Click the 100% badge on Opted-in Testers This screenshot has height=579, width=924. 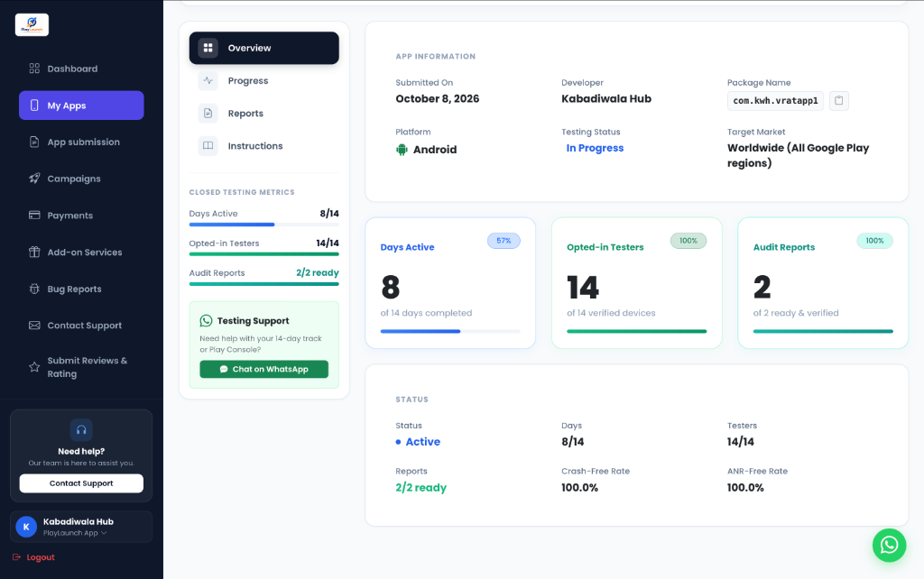pos(688,240)
